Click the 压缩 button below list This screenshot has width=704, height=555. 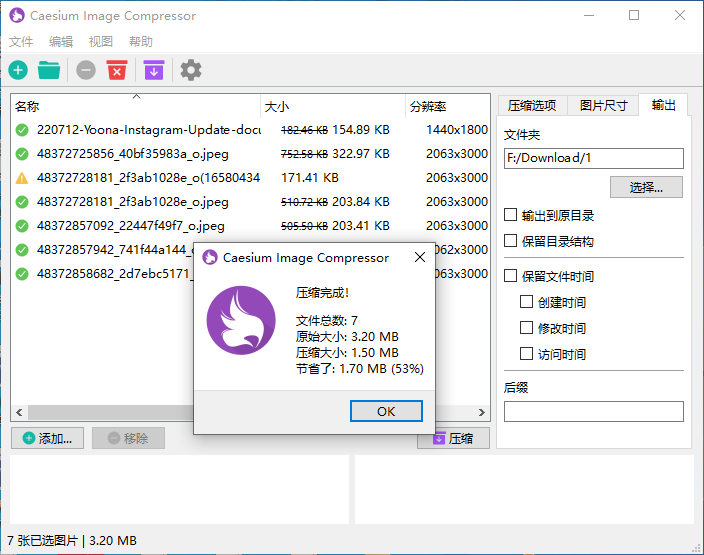(453, 438)
